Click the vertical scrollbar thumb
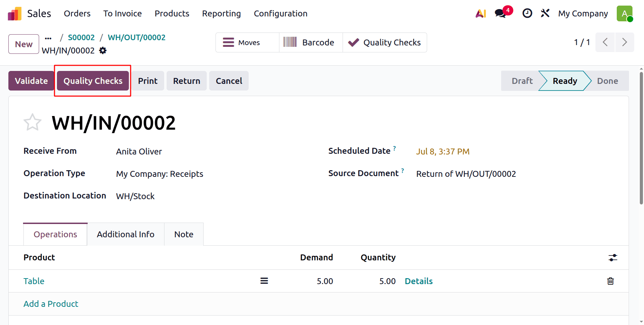This screenshot has width=644, height=325. [x=641, y=138]
